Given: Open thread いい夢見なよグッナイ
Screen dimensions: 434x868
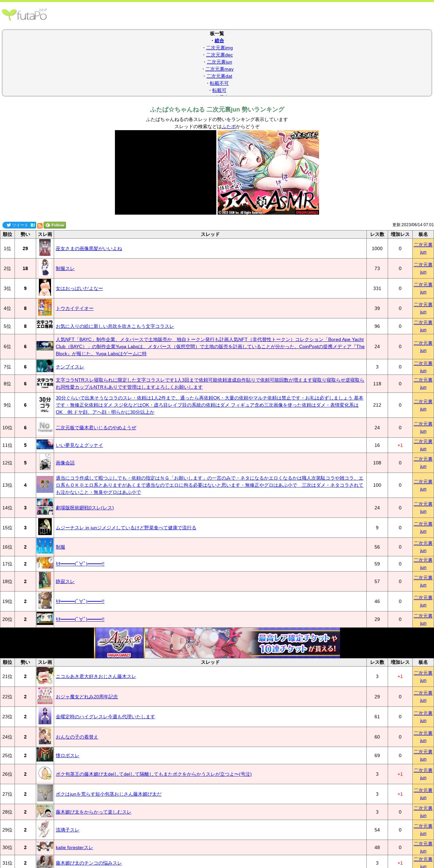Looking at the screenshot, I should 79,445.
